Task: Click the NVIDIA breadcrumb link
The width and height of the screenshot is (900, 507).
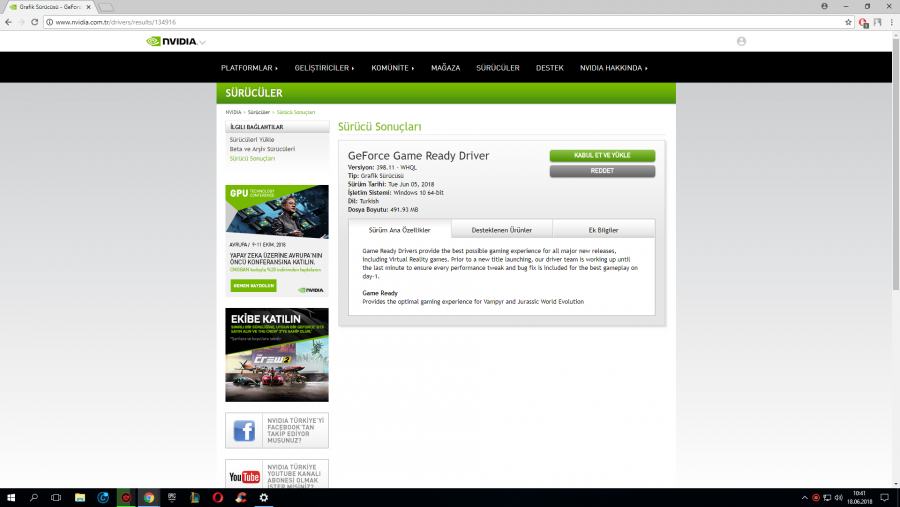Action: tap(233, 112)
